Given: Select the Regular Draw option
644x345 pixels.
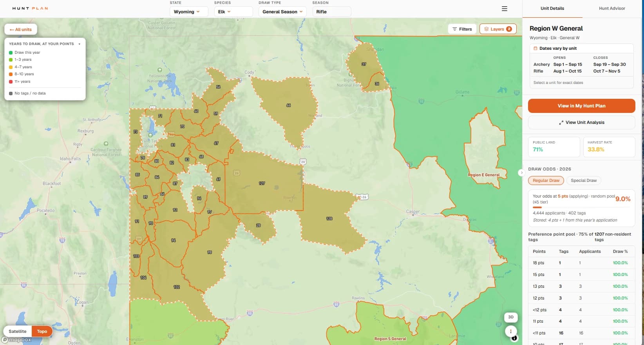Looking at the screenshot, I should pos(546,180).
